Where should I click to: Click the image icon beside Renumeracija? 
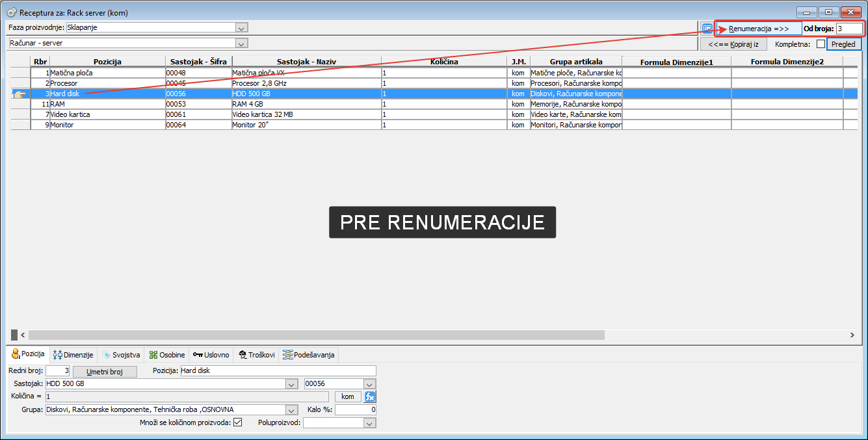tap(707, 29)
